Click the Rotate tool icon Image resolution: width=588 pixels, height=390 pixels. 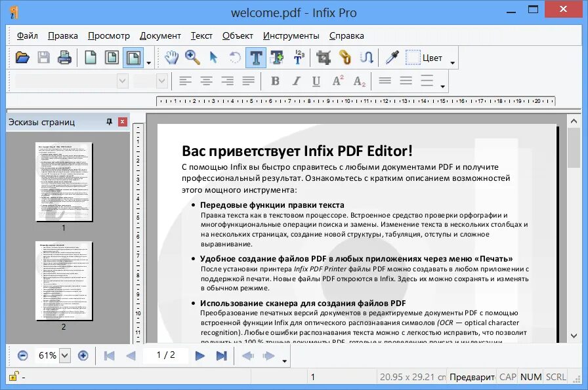coord(235,58)
